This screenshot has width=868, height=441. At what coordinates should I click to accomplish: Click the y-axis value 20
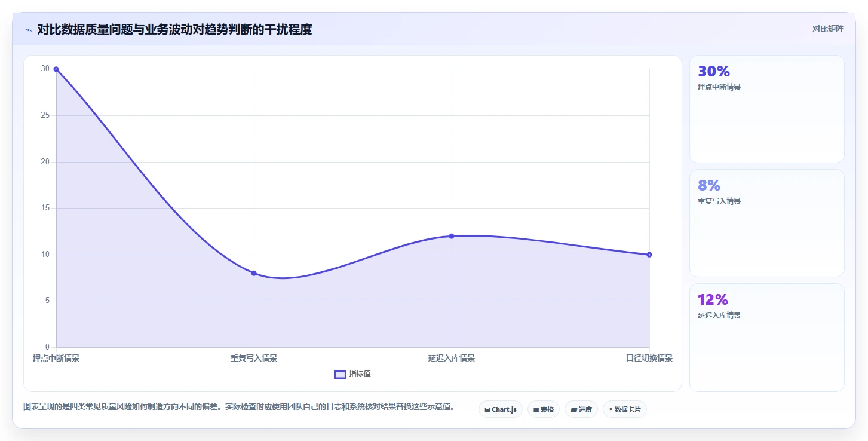45,162
